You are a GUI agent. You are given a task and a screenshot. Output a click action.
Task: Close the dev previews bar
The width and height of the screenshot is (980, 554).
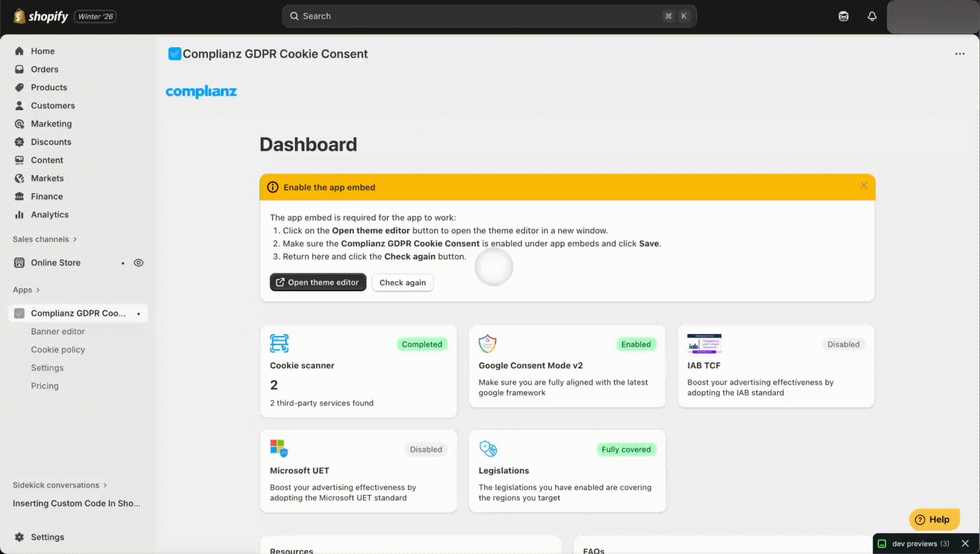pos(965,543)
